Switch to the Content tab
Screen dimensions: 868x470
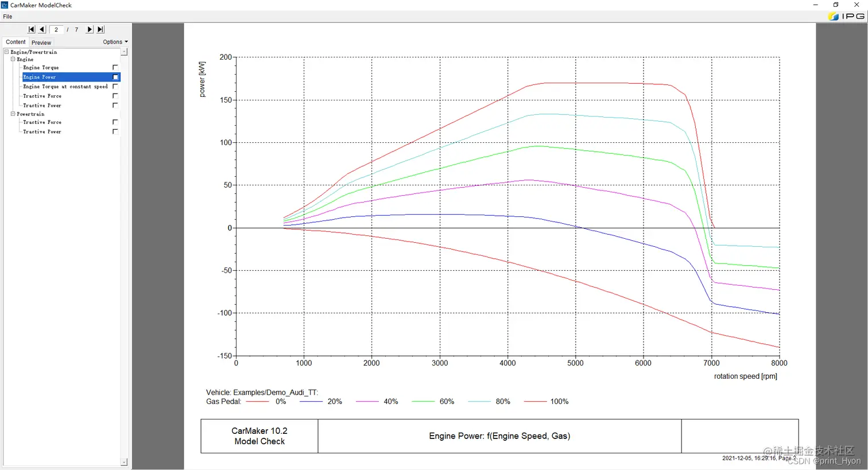tap(15, 42)
